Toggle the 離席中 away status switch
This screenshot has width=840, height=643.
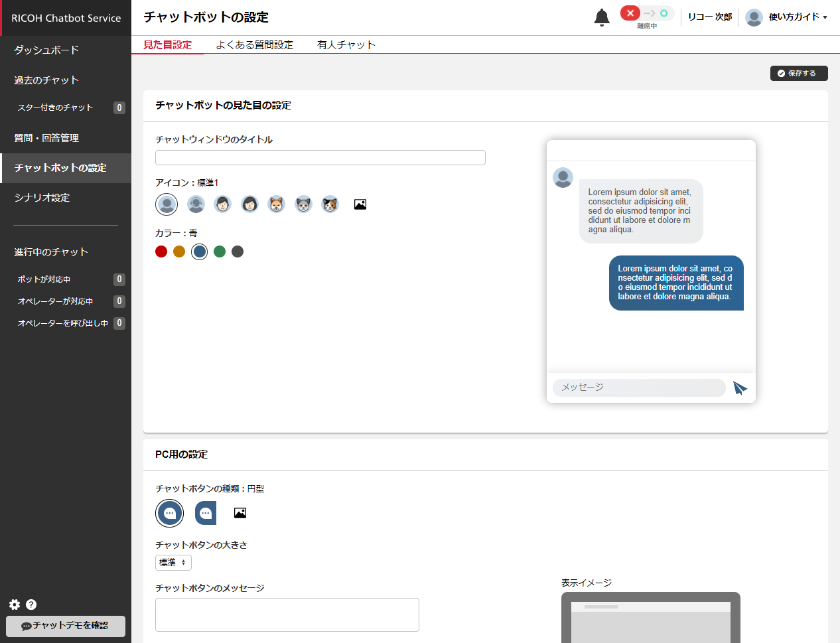click(647, 14)
